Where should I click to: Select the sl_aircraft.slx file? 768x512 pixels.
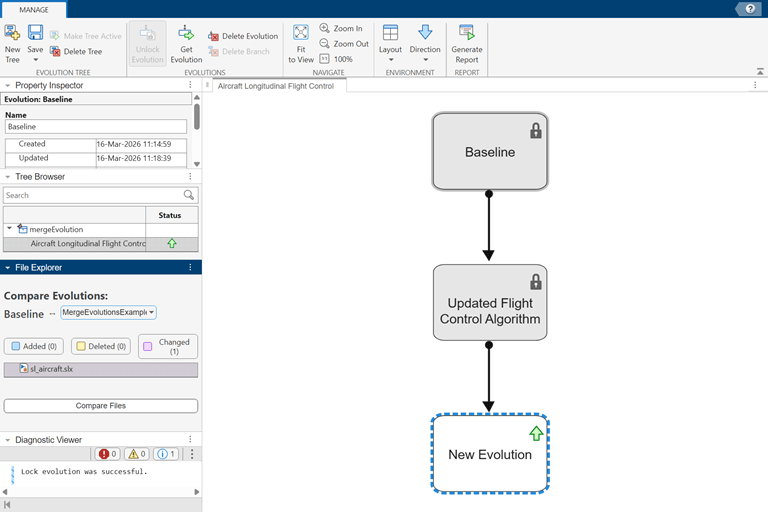pos(101,369)
